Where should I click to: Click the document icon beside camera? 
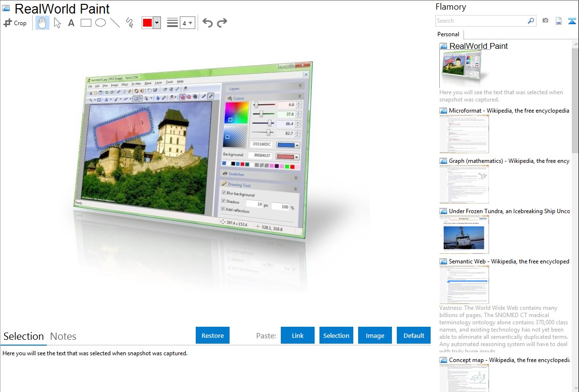559,21
